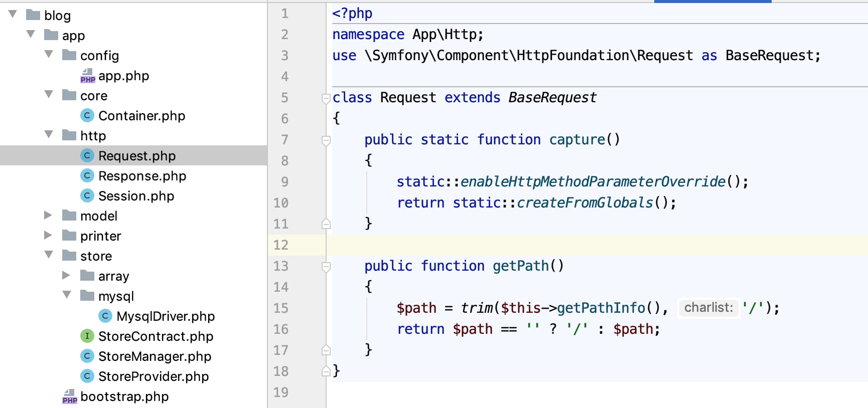Click the array folder icon
This screenshot has width=868, height=408.
coord(87,275)
